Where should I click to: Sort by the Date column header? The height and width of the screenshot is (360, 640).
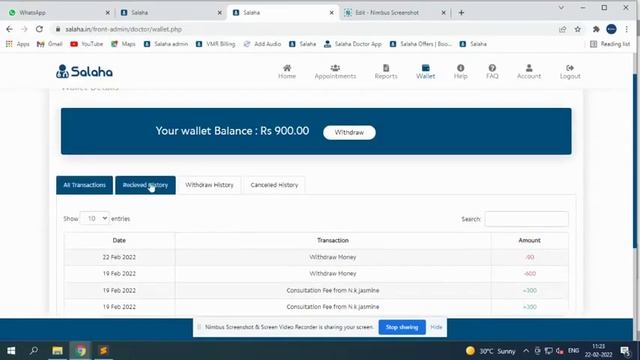(119, 240)
